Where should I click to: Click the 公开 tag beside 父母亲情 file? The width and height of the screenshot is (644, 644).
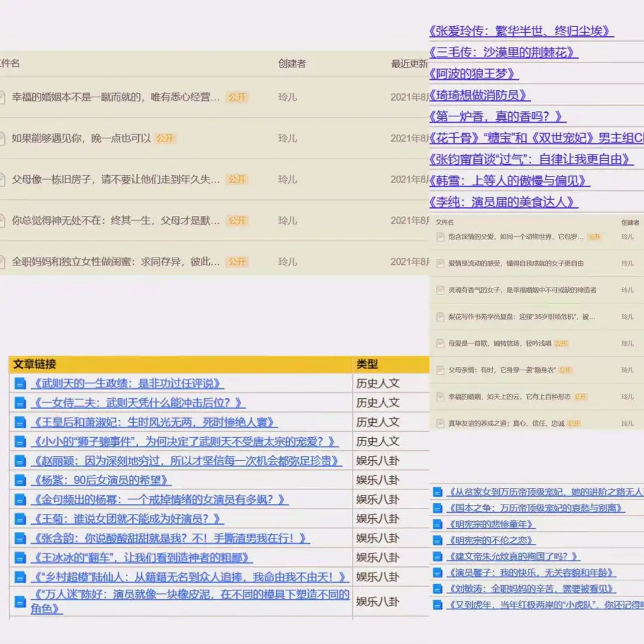(x=565, y=370)
